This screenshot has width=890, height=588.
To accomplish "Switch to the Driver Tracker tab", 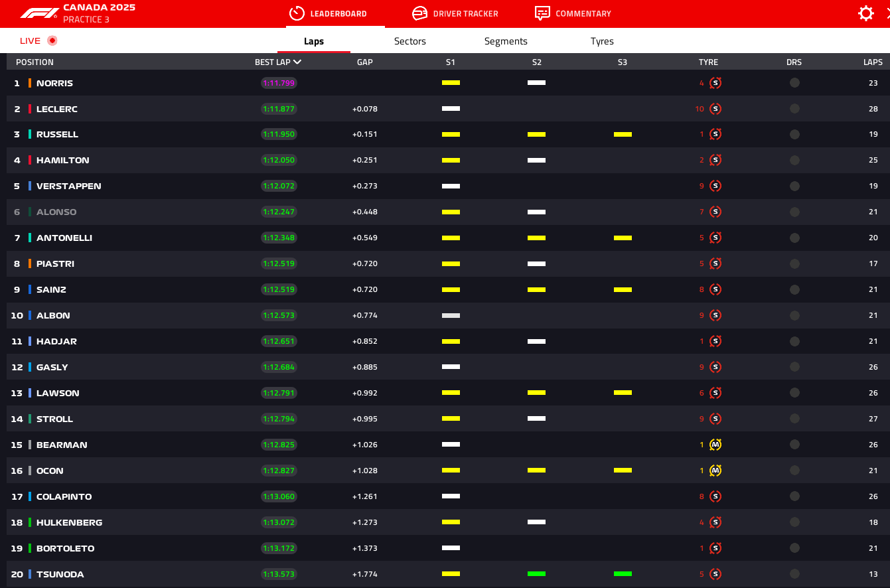I will pos(455,13).
